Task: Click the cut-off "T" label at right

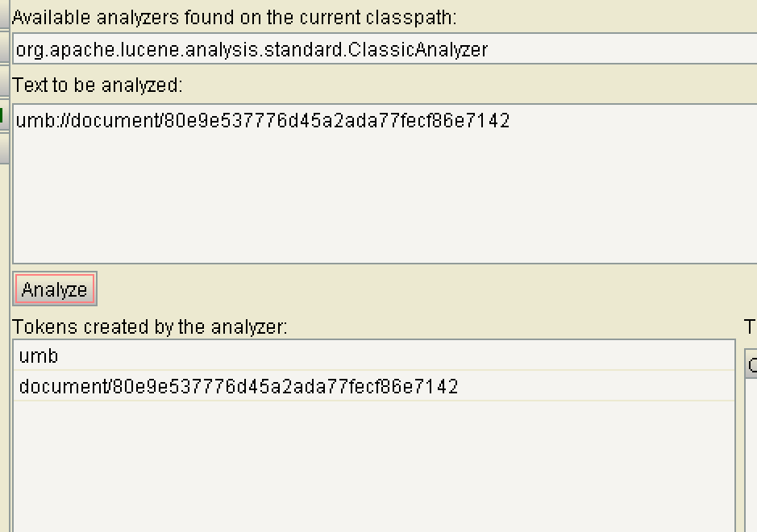Action: tap(750, 326)
